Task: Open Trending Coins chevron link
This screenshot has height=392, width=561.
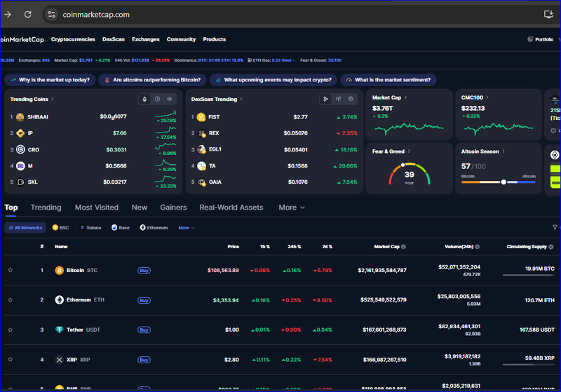Action: tap(52, 99)
